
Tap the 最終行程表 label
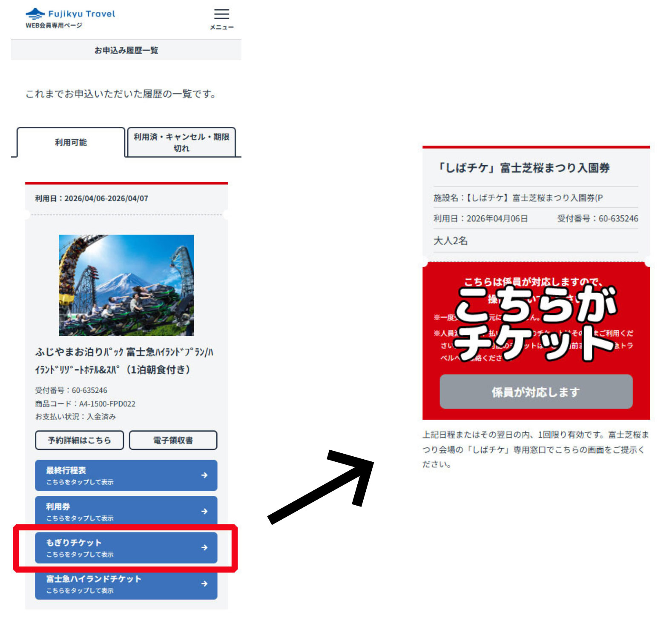66,470
